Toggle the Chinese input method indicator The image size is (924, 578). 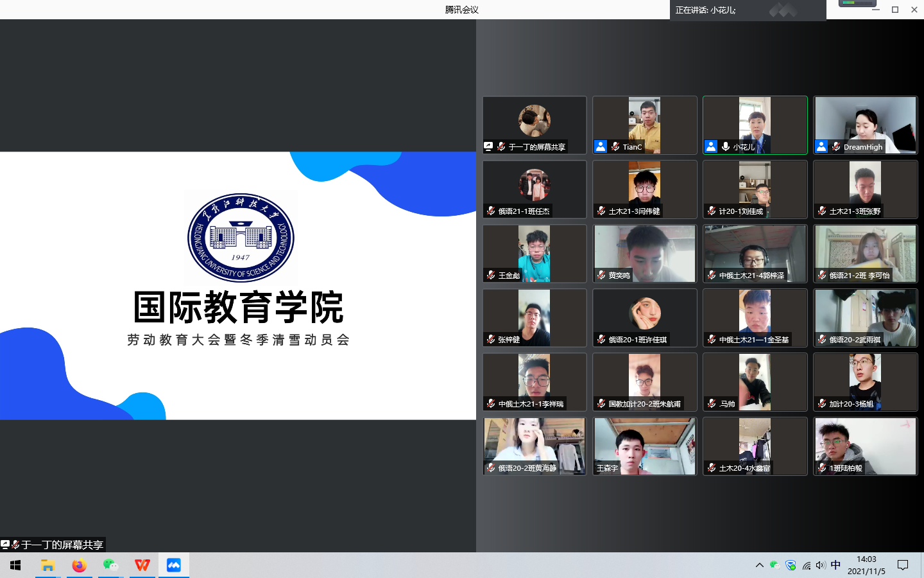point(835,565)
